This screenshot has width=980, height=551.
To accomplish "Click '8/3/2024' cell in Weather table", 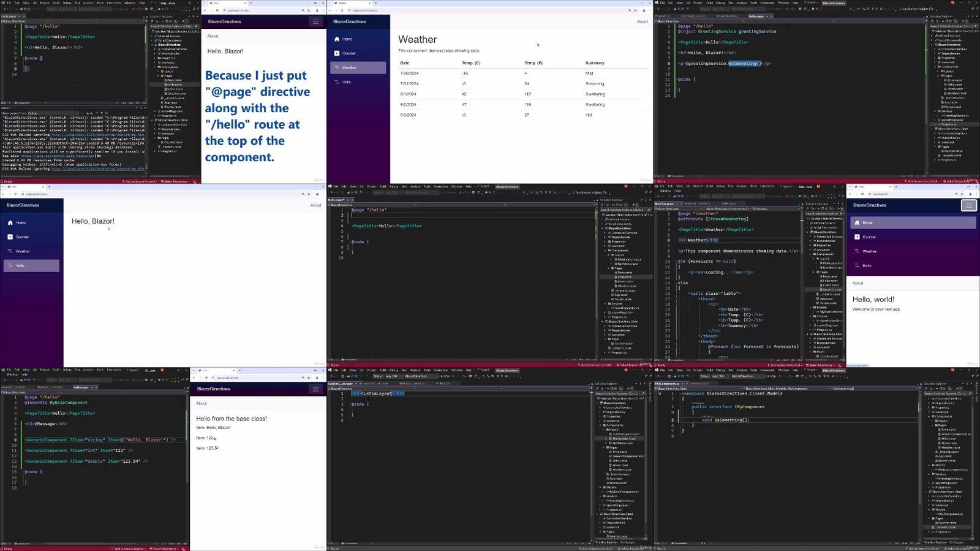I will pyautogui.click(x=408, y=115).
